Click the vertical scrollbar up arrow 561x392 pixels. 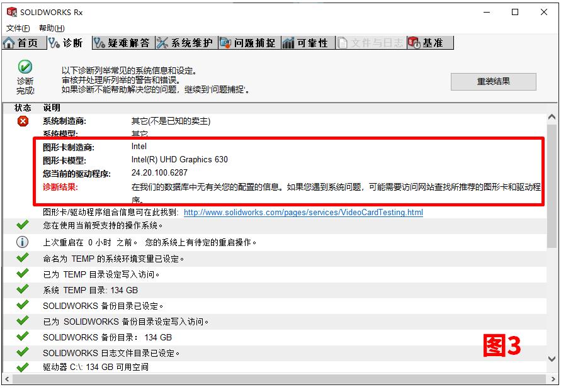(x=552, y=117)
